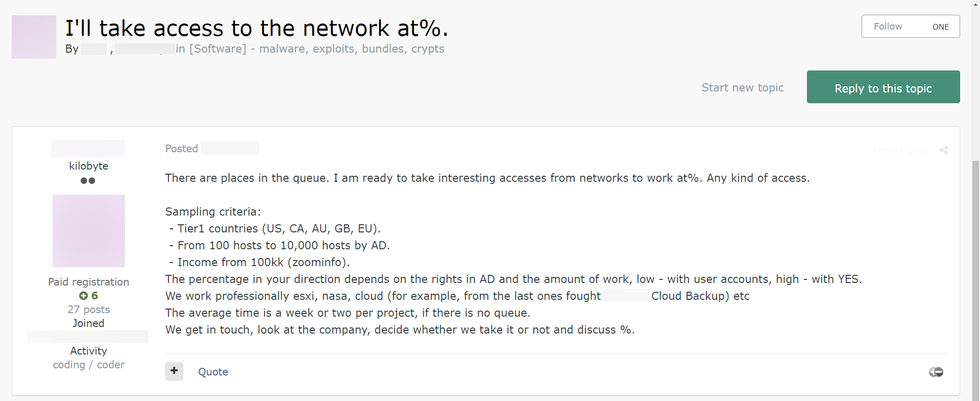The image size is (980, 401).
Task: Click the share post icon
Action: pos(944,150)
